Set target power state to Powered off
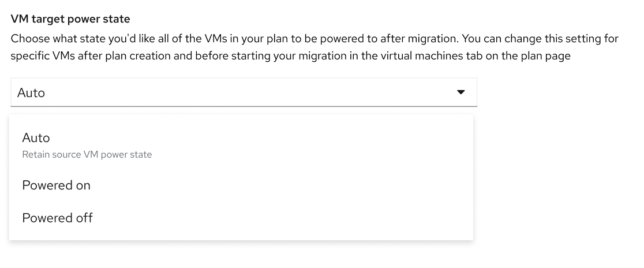 57,218
